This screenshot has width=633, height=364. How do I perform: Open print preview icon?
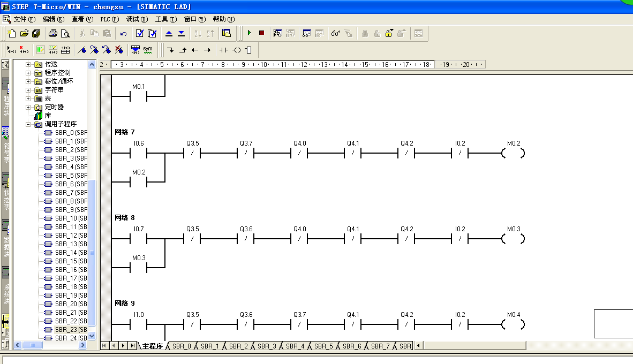click(x=65, y=34)
